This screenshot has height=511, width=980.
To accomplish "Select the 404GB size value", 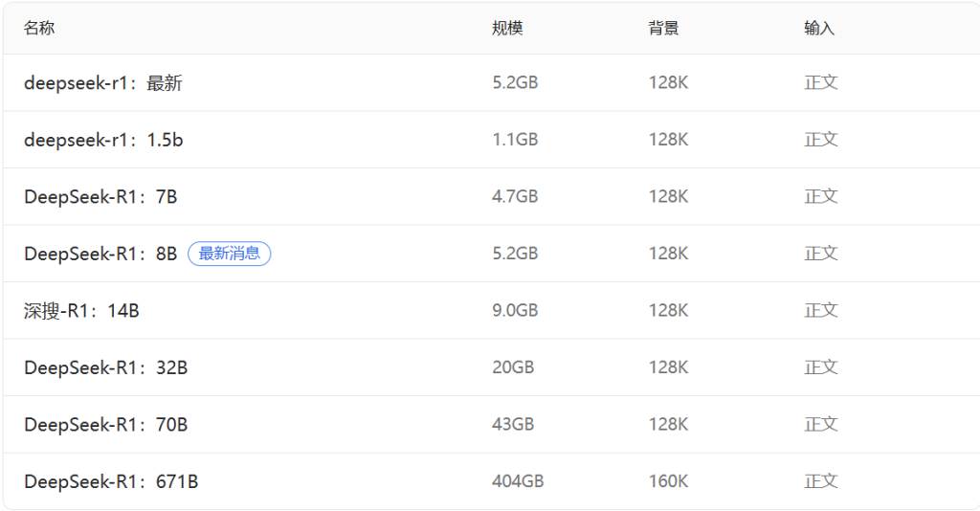I will (x=518, y=481).
